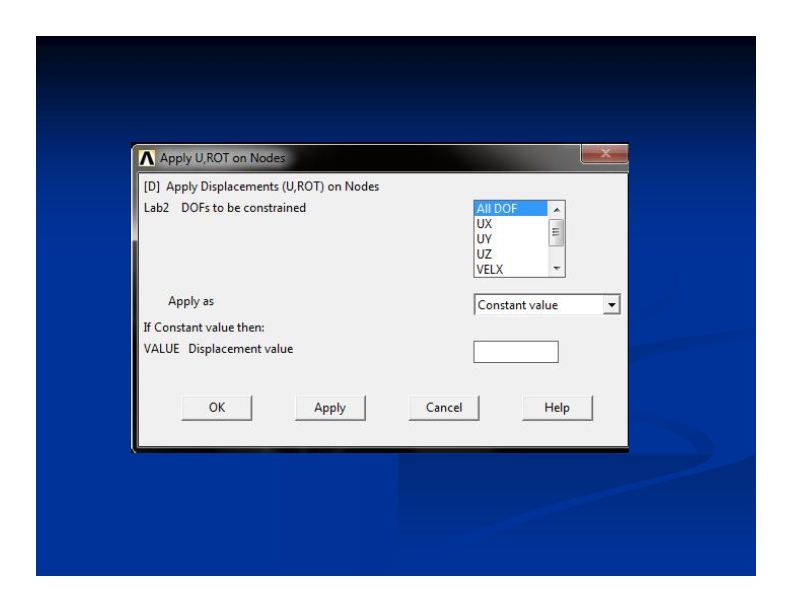The image size is (792, 612).
Task: Select VELX in the DOF listbox
Action: coord(509,269)
